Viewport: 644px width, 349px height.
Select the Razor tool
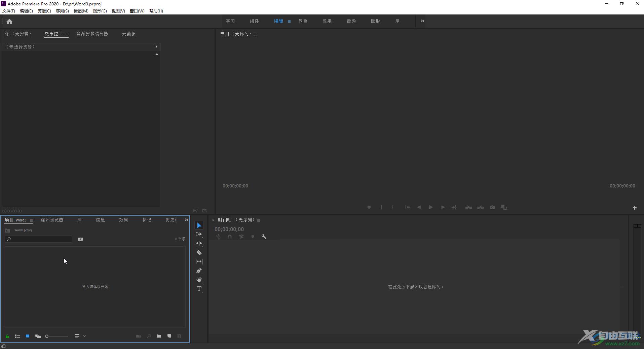(x=199, y=252)
